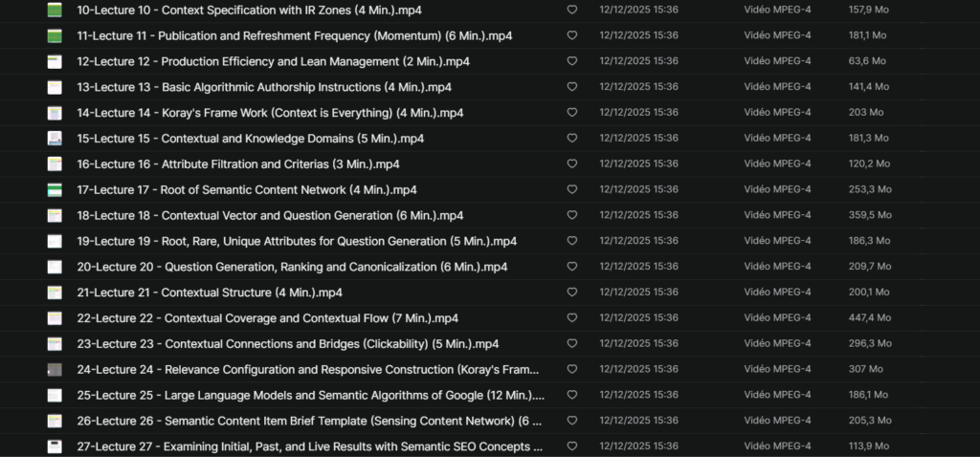The height and width of the screenshot is (457, 980).
Task: Select '13-Lecture 13 - Basic Algorithmic Authorship Instructions'
Action: tap(264, 87)
